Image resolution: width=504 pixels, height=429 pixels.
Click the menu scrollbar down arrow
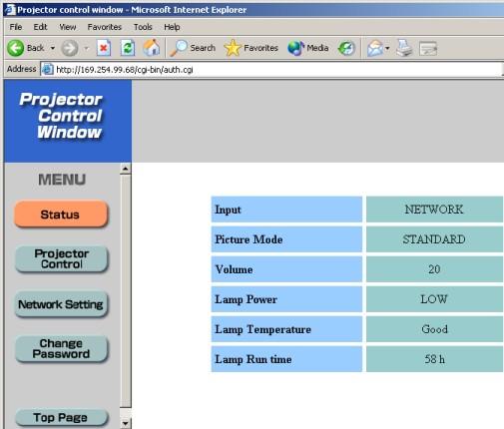point(126,423)
